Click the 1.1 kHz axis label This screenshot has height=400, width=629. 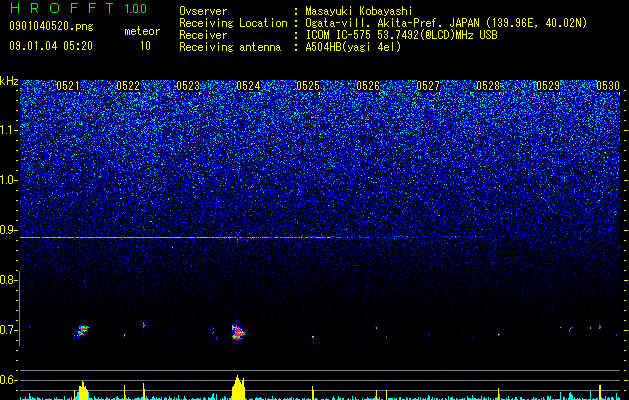(8, 130)
